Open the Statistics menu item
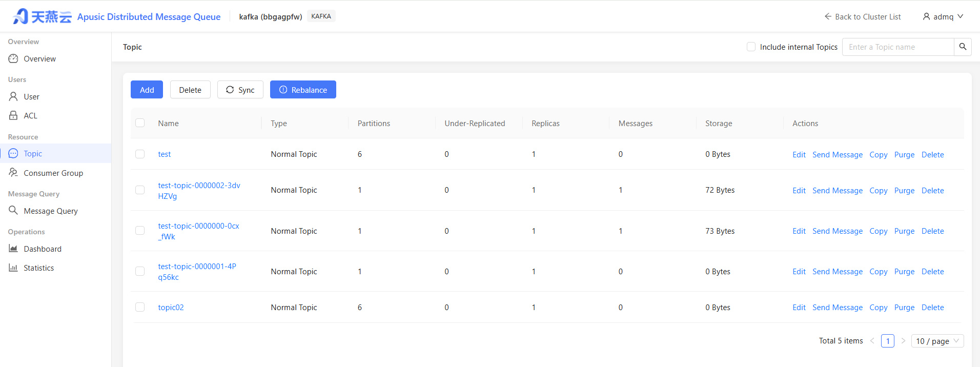The image size is (980, 367). coord(55,268)
